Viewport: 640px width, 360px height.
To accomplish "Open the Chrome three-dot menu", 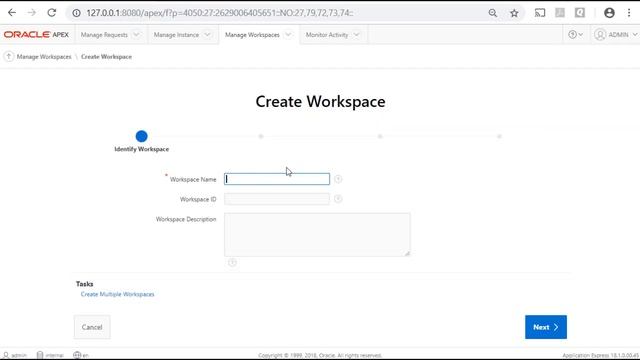I will (629, 13).
